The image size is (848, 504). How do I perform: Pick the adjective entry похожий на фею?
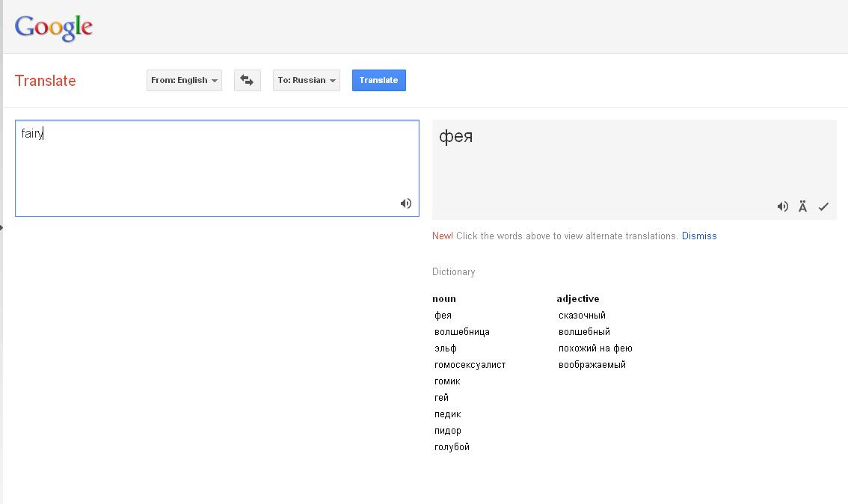coord(595,348)
